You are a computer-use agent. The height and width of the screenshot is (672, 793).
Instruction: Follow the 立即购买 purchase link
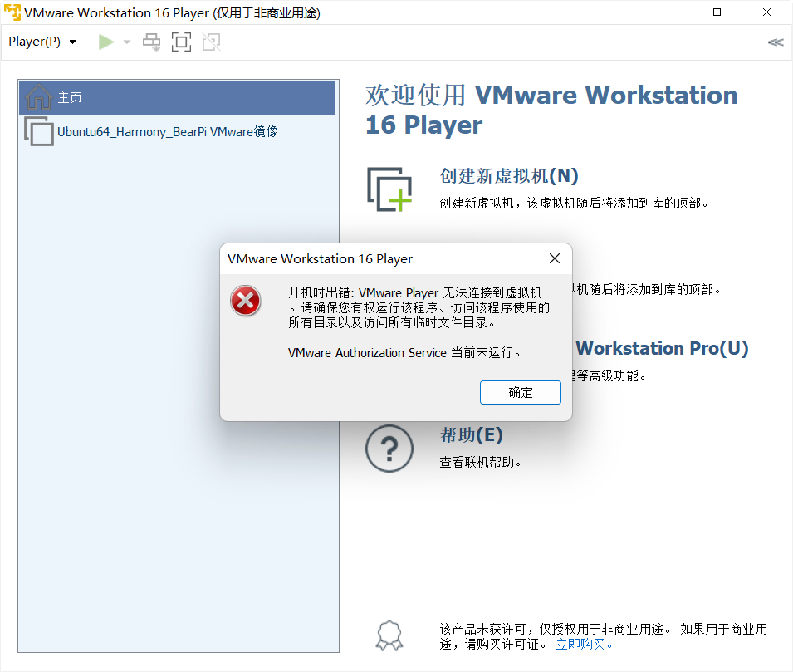(x=586, y=644)
